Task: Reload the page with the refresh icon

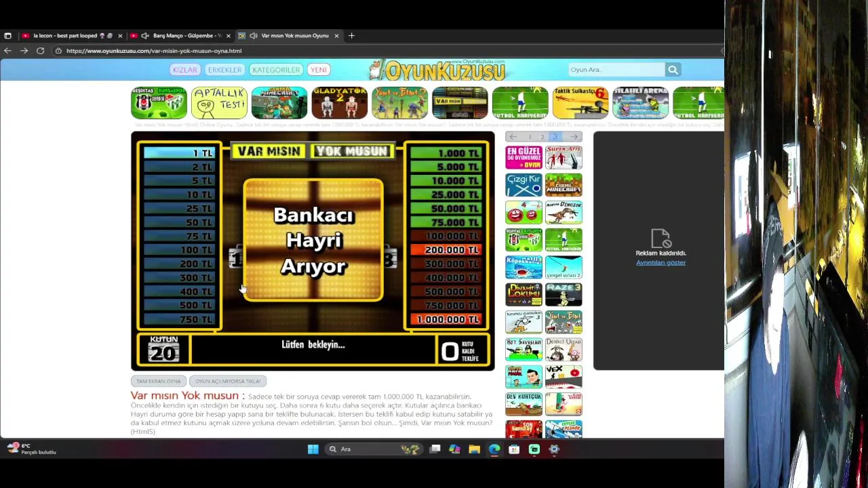Action: 41,51
